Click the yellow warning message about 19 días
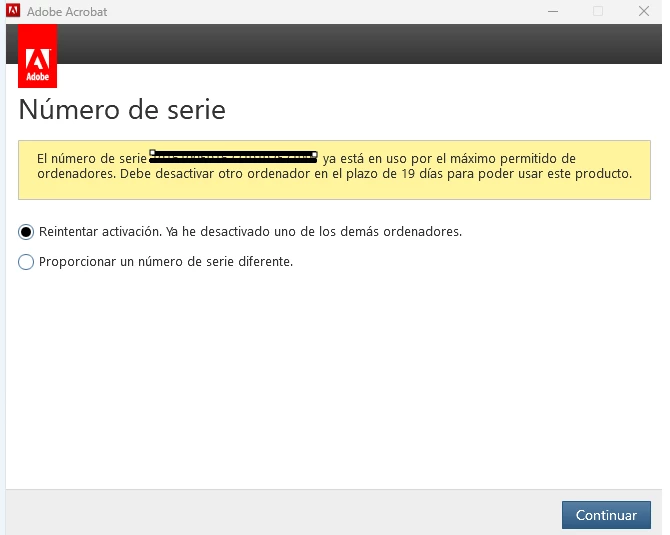This screenshot has width=670, height=535. pos(334,170)
